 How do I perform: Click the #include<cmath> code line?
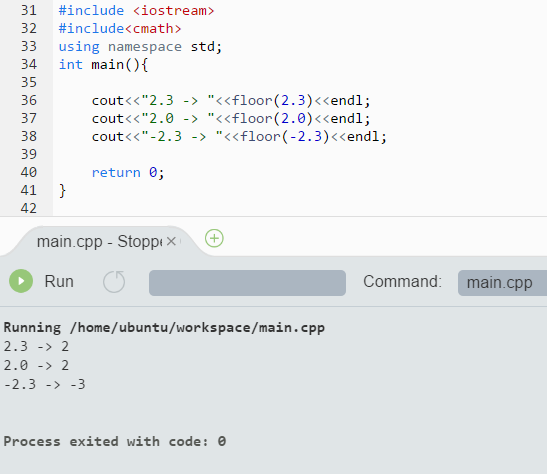pos(120,29)
